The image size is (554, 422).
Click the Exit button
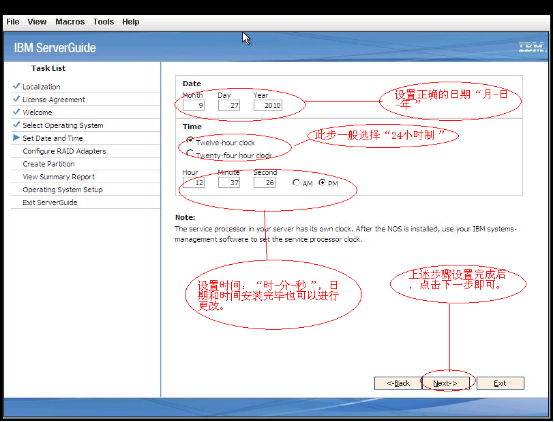[500, 383]
